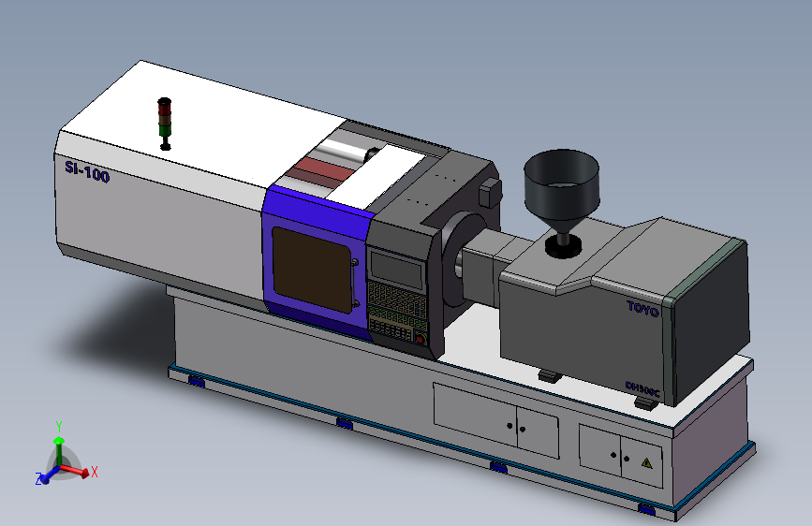
Task: Click the blue Z axis arrow of the triad
Action: click(x=50, y=475)
